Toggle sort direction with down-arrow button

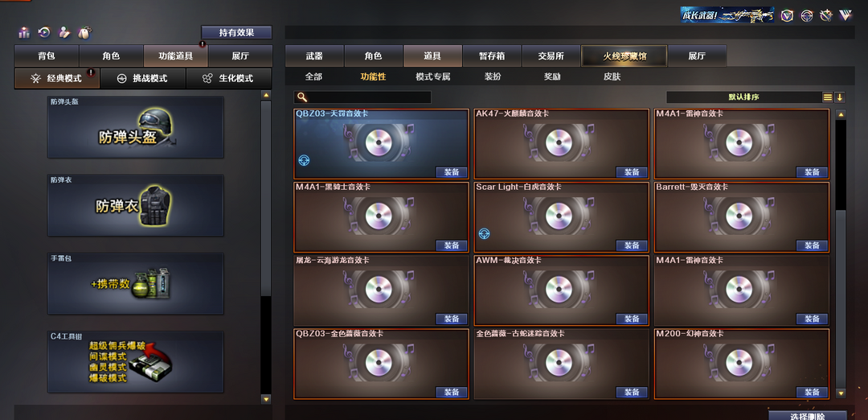tap(840, 97)
